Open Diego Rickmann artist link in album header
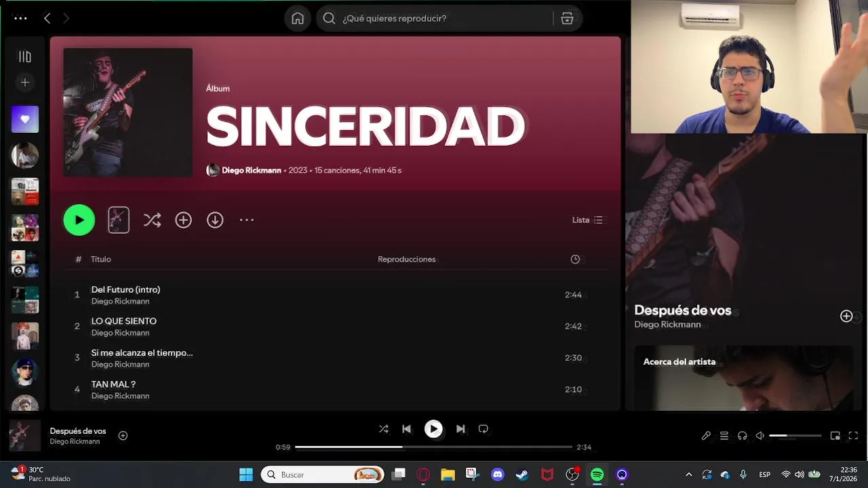This screenshot has width=868, height=488. point(252,171)
